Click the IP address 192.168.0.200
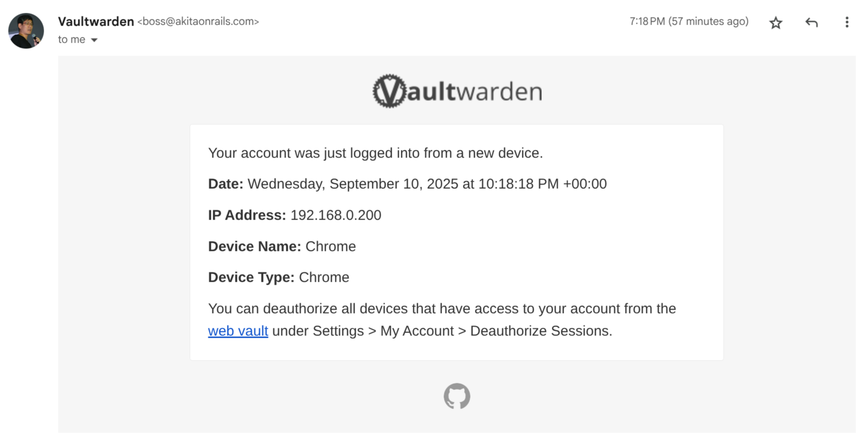Screen dimensions: 868x444 336,215
